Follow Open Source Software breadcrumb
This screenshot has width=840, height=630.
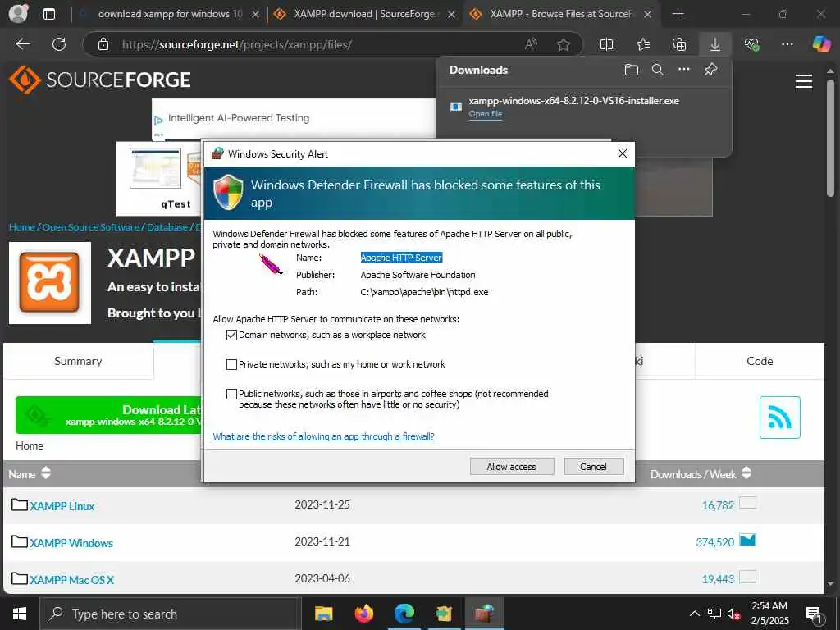91,227
